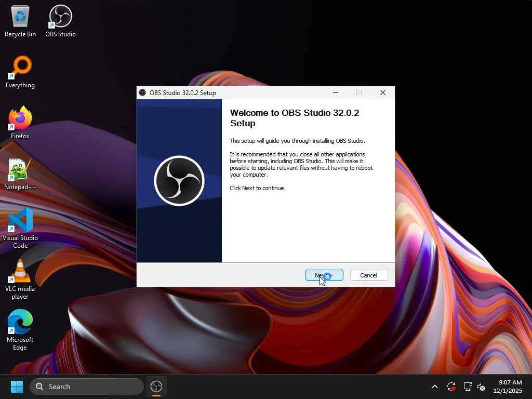Open the network status tray icon
The height and width of the screenshot is (399, 532).
click(468, 387)
